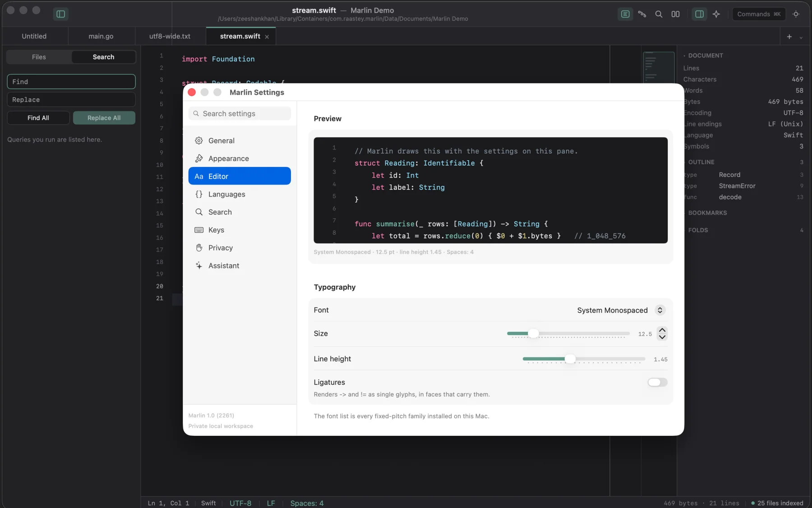
Task: Click the split editor two-column icon
Action: [675, 14]
